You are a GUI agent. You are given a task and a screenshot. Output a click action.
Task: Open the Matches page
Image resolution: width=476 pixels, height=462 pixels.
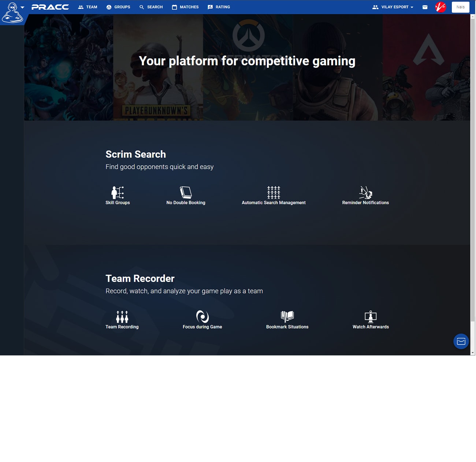tap(185, 7)
